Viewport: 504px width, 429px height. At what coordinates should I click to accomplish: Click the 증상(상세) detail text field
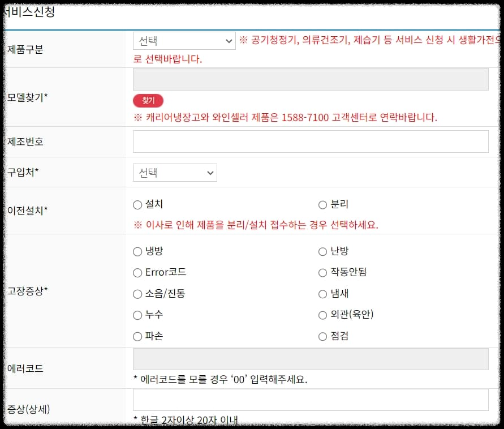pyautogui.click(x=311, y=400)
